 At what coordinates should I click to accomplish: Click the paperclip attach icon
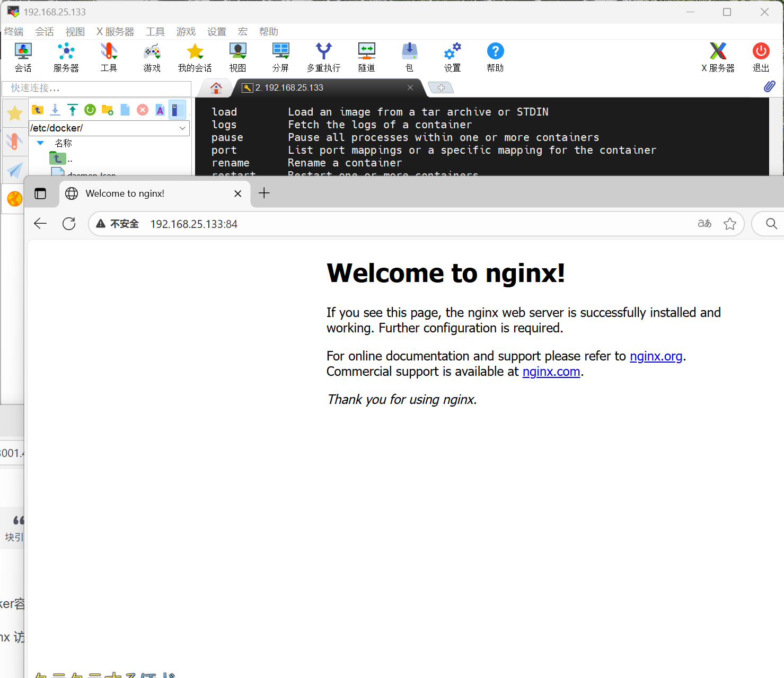pyautogui.click(x=769, y=86)
